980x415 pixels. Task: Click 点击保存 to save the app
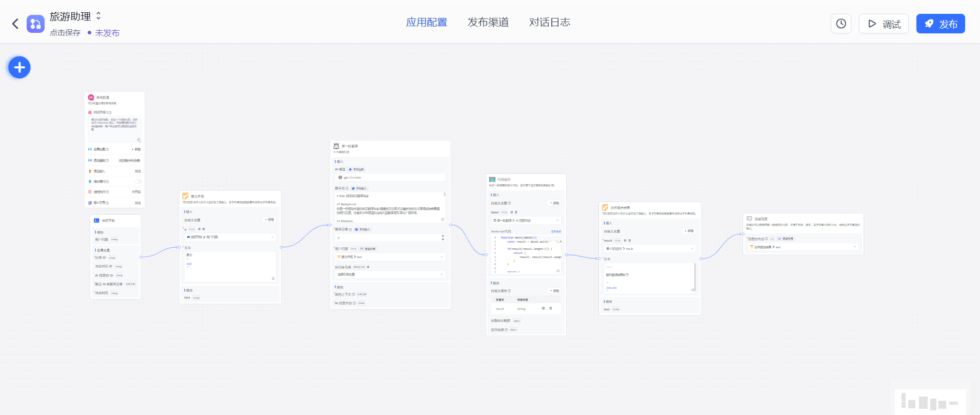click(65, 33)
